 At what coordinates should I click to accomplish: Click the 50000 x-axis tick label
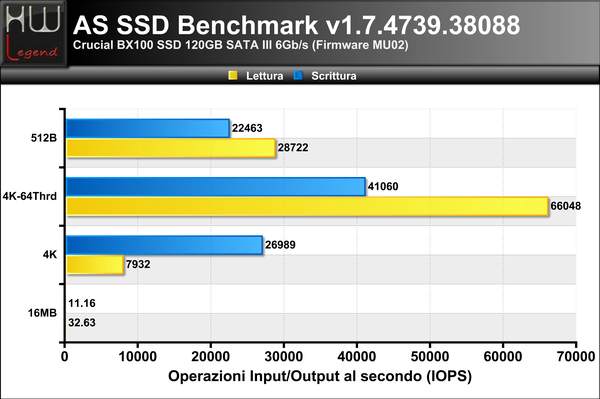(430, 357)
